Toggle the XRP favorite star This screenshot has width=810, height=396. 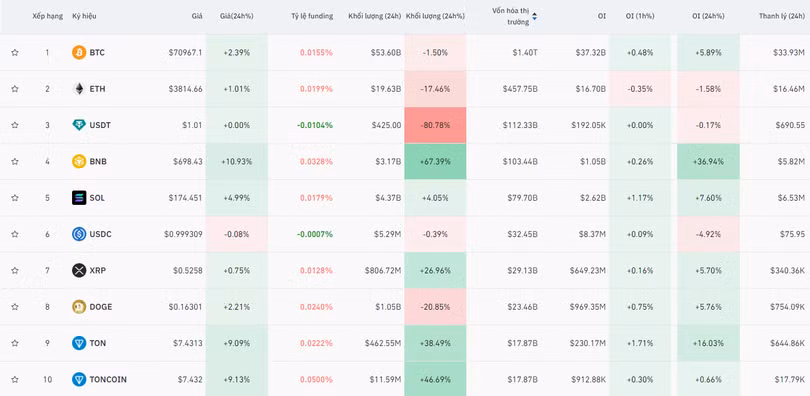(x=15, y=271)
